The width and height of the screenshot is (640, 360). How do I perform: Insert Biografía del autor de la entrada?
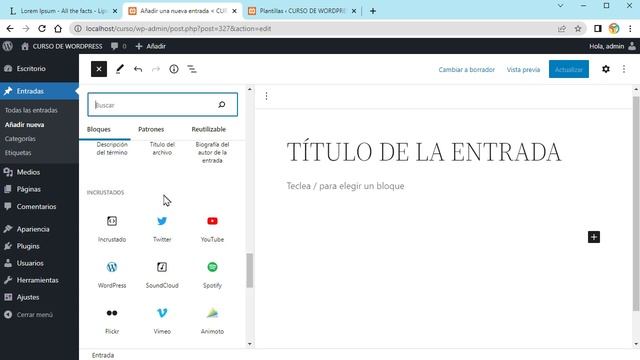(x=212, y=152)
